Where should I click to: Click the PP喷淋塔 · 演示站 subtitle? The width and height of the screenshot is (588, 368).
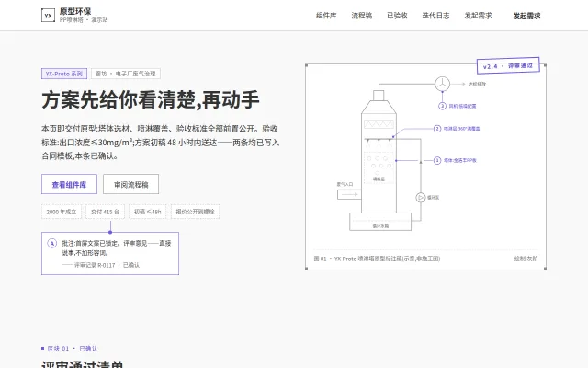(84, 20)
